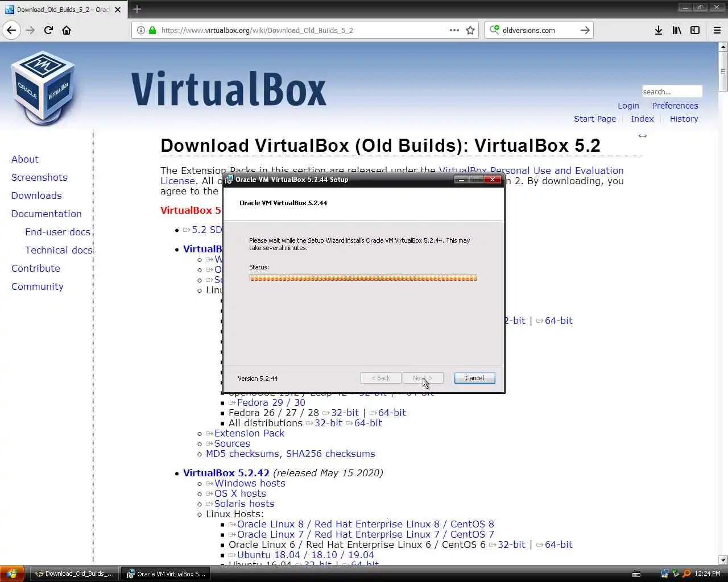This screenshot has width=728, height=582.
Task: Open Oracle Linux 8 / Red Hat Enterprise Linux 8 link
Action: (366, 524)
